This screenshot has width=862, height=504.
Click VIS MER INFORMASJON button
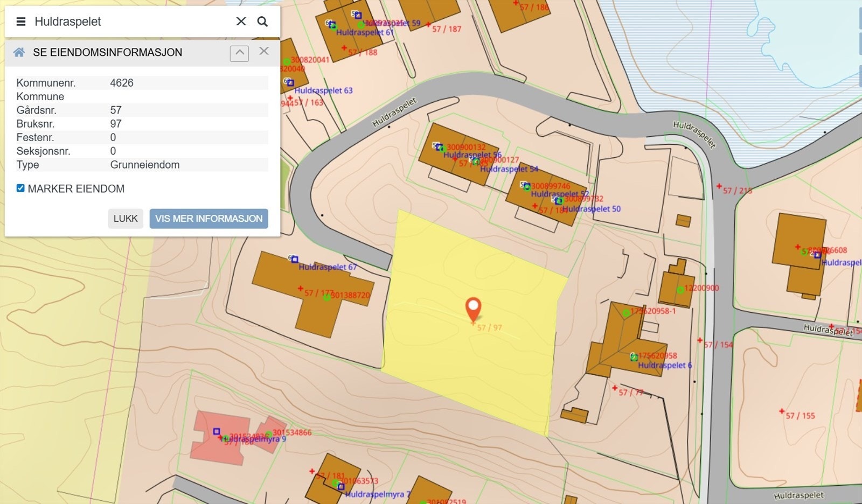[x=208, y=219]
